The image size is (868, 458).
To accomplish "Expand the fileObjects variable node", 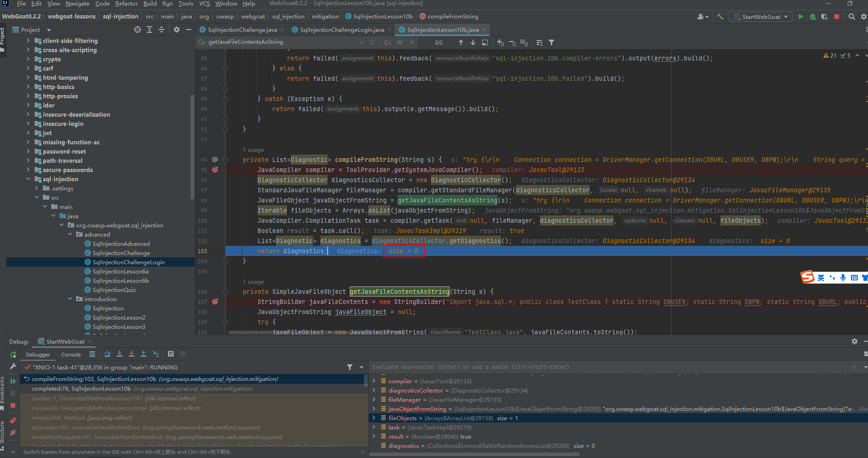I will (373, 418).
